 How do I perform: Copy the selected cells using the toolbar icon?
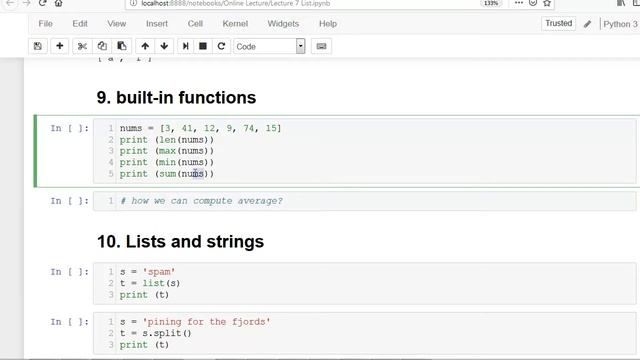click(x=102, y=46)
